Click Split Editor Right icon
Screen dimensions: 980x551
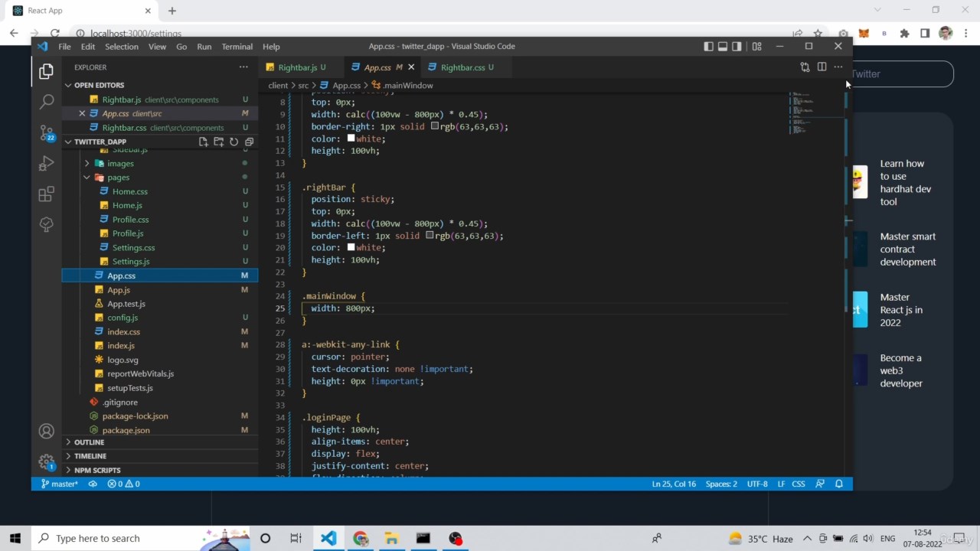click(x=822, y=67)
